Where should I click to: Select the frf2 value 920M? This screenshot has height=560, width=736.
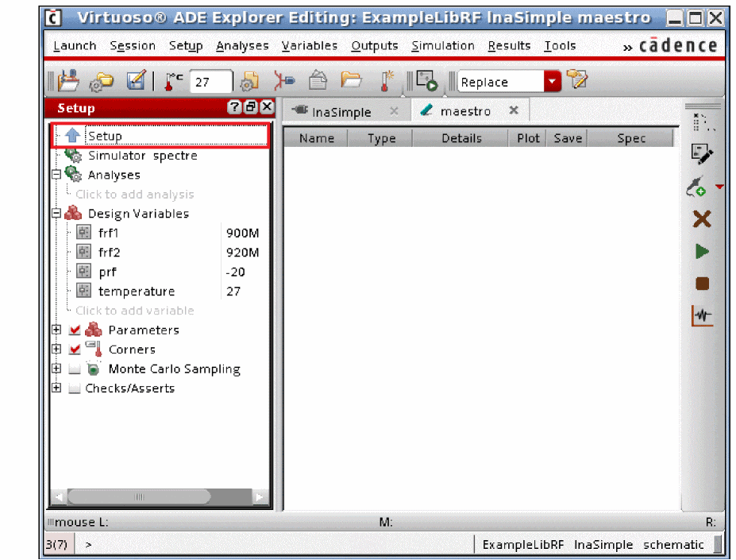coord(242,253)
